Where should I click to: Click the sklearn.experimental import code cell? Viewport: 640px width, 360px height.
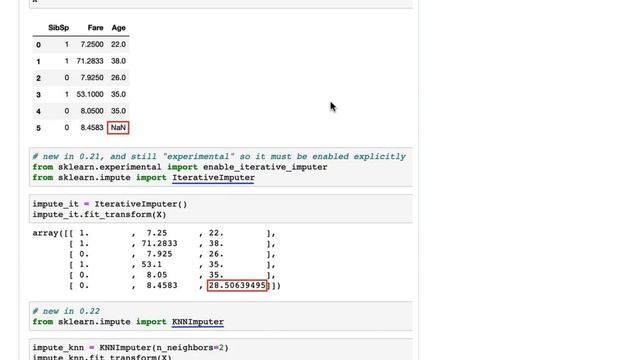(221, 167)
